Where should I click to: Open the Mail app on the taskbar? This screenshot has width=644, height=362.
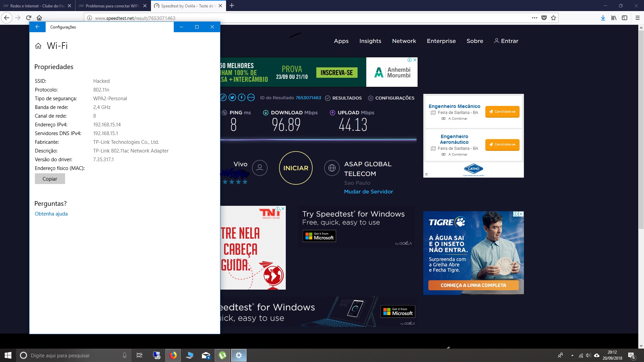[x=206, y=355]
